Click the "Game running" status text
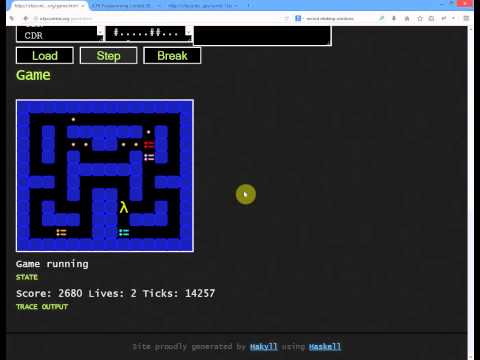This screenshot has width=480, height=360. 52,264
